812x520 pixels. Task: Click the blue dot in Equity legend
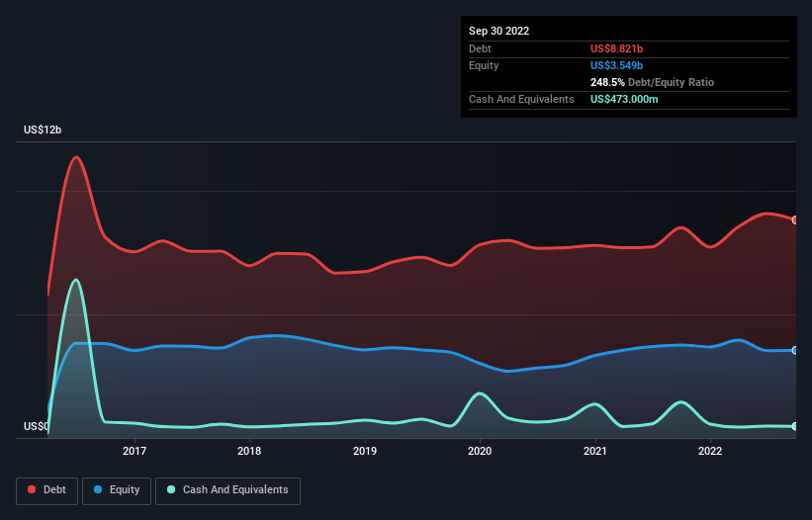[x=98, y=489]
